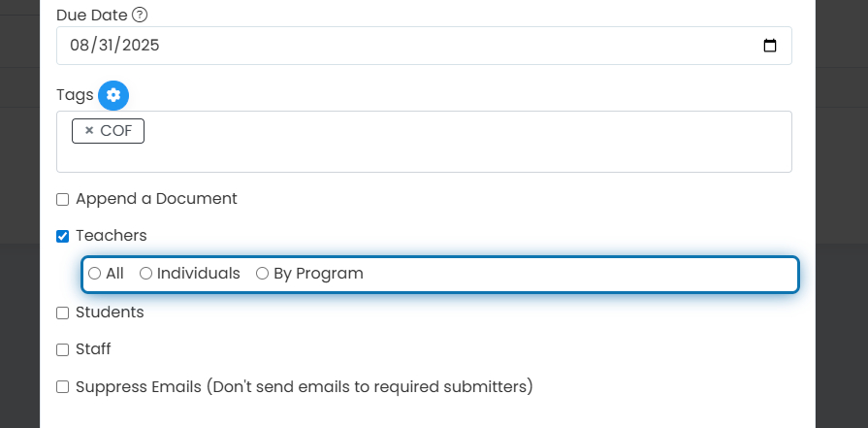
Task: Enable the Append a Document checkbox
Action: coord(62,199)
